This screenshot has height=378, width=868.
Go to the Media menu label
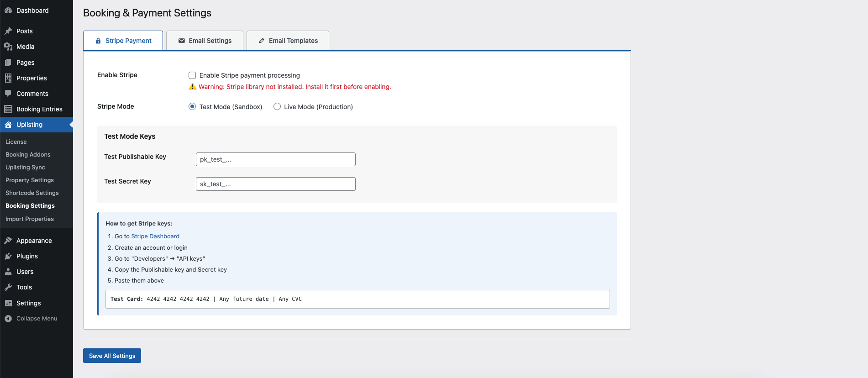tap(26, 47)
